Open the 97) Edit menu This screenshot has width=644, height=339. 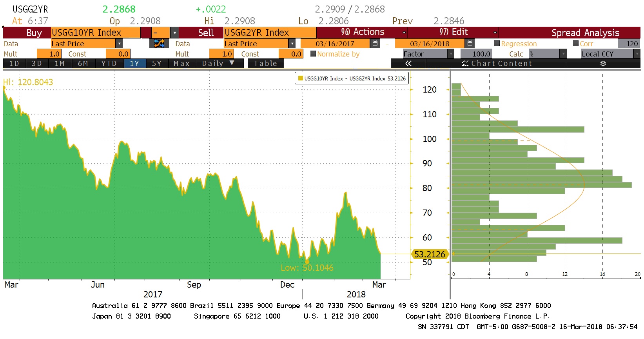[454, 32]
